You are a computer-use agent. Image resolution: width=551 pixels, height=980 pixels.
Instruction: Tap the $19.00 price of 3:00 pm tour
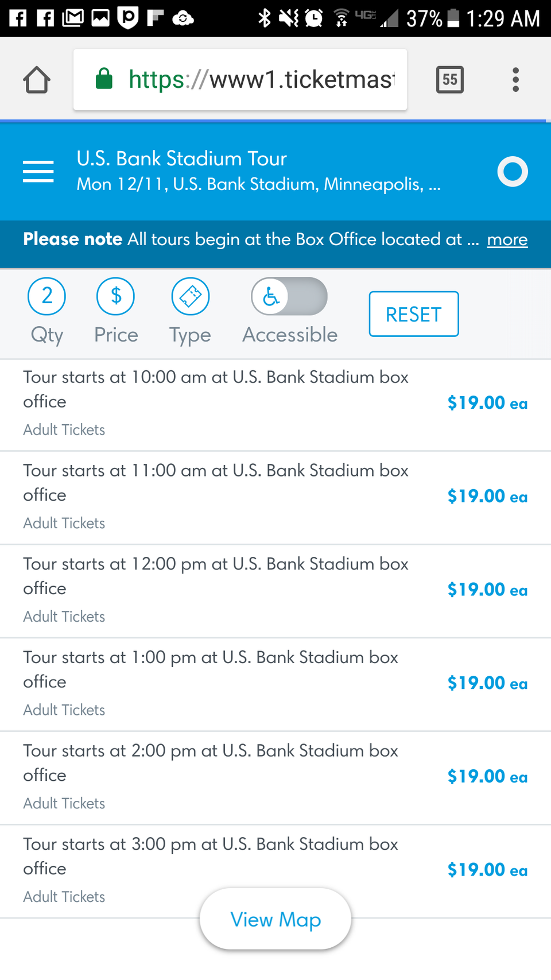tap(487, 870)
